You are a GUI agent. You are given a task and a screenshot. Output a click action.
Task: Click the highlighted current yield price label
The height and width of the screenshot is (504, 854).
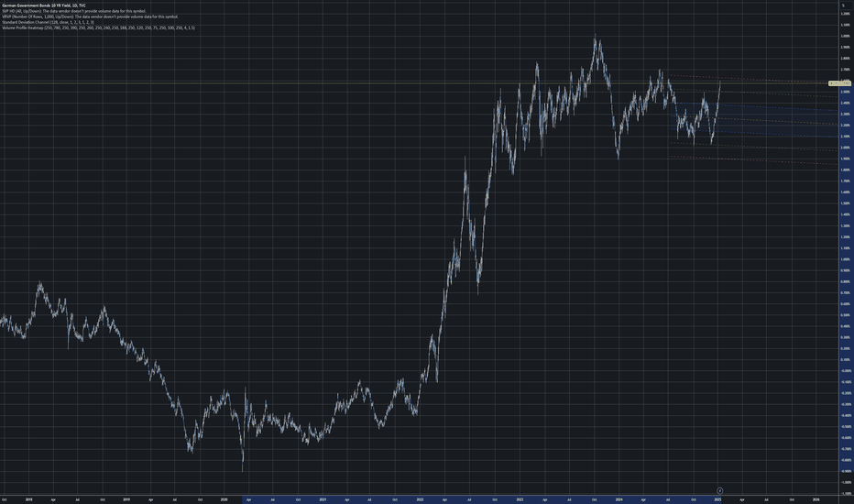click(839, 83)
